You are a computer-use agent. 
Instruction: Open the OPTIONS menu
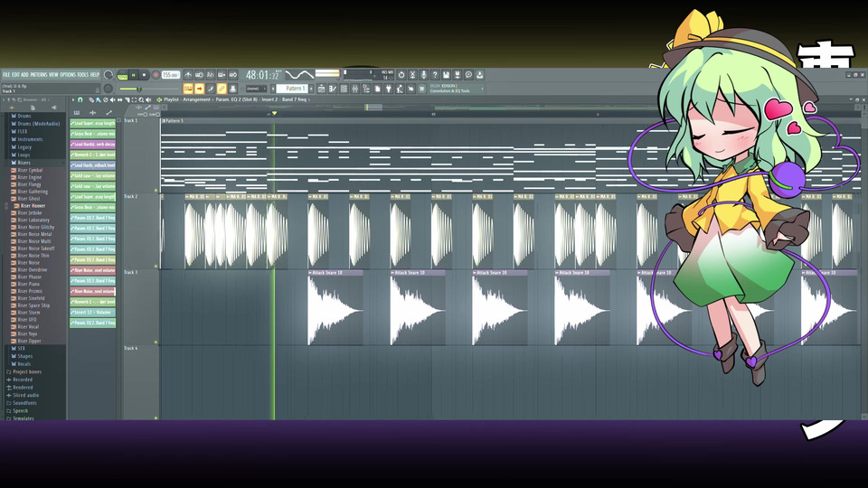pos(68,75)
